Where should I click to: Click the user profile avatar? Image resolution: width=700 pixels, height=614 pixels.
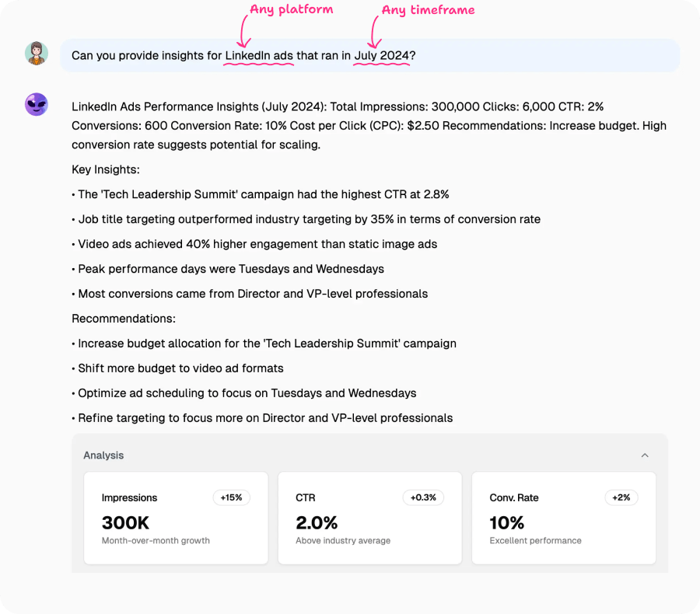37,54
